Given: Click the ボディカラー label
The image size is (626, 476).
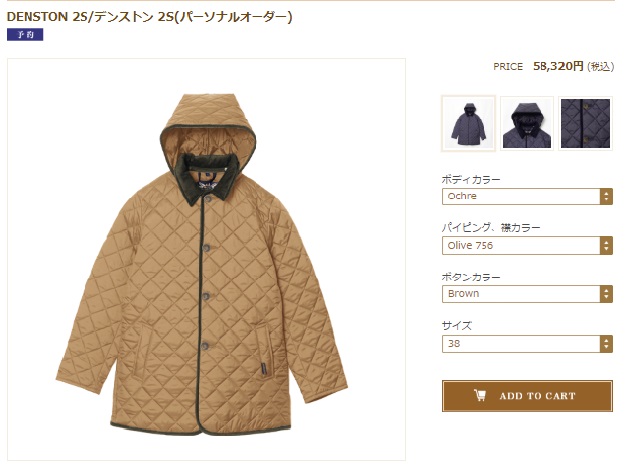Looking at the screenshot, I should pos(471,180).
